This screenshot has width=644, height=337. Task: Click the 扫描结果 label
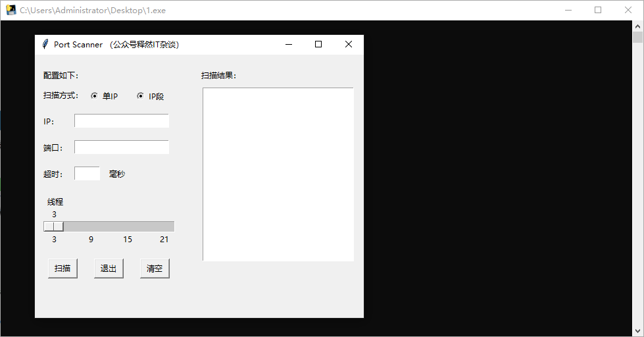tap(218, 76)
